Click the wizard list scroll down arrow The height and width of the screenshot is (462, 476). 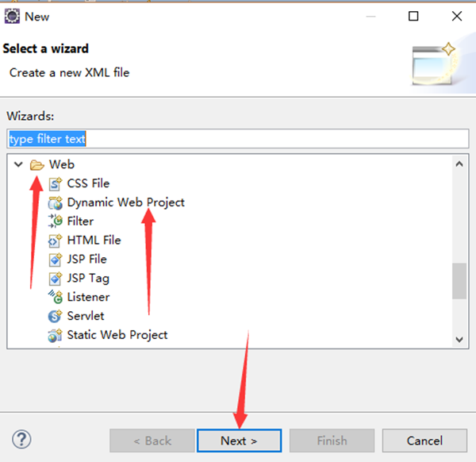tap(459, 339)
